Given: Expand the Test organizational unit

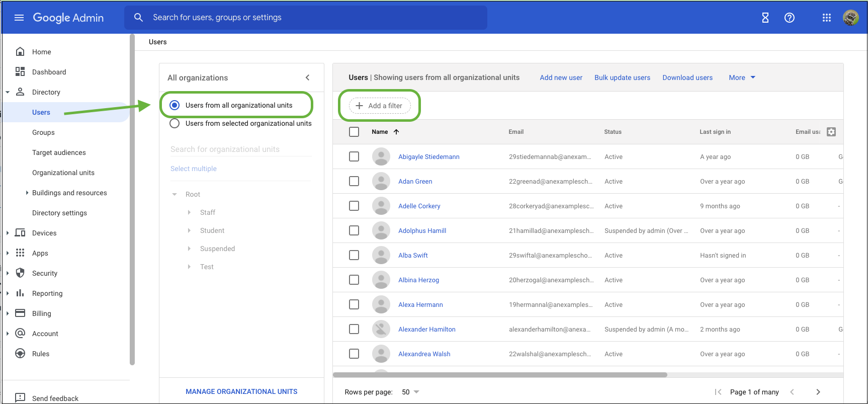Looking at the screenshot, I should point(189,267).
